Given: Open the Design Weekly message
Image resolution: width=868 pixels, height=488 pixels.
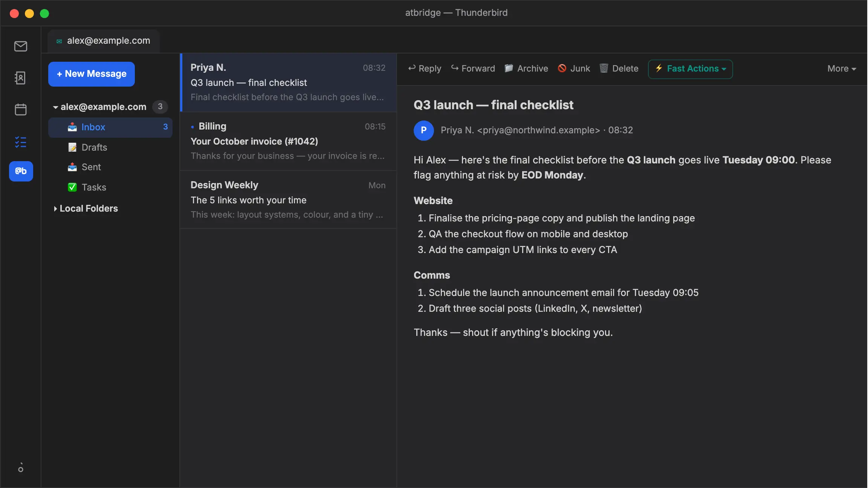Looking at the screenshot, I should pyautogui.click(x=289, y=200).
